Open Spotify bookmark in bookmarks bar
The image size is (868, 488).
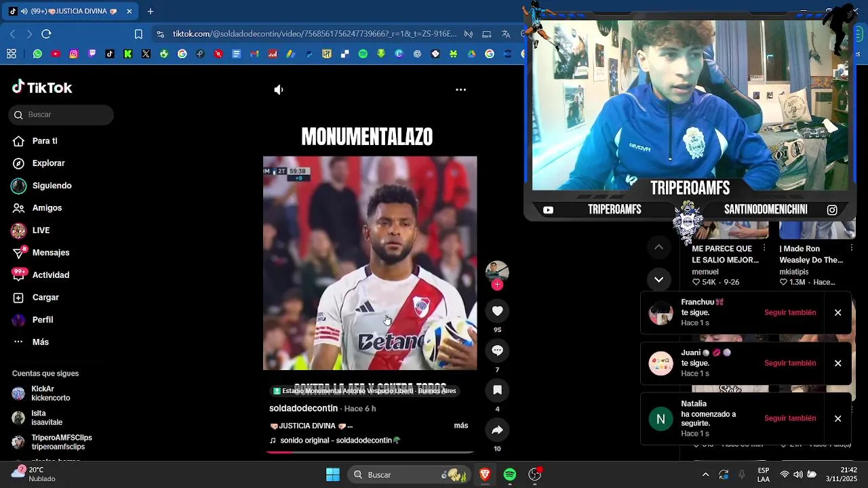pos(363,54)
